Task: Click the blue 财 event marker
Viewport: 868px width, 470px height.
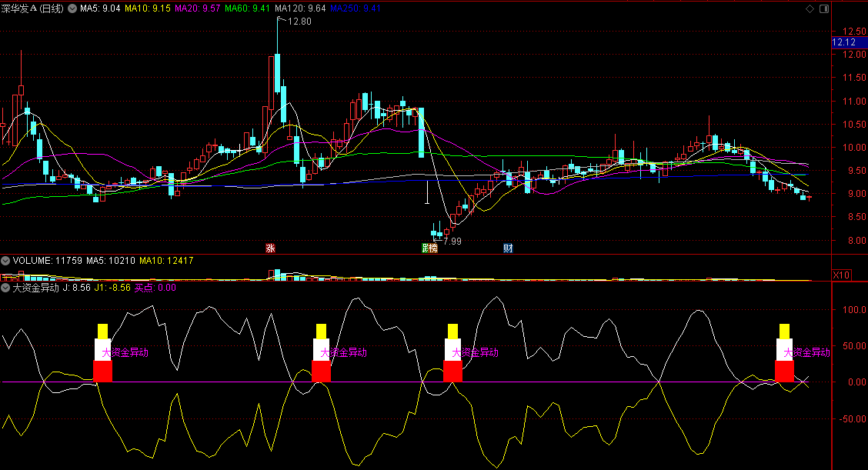Action: tap(508, 248)
